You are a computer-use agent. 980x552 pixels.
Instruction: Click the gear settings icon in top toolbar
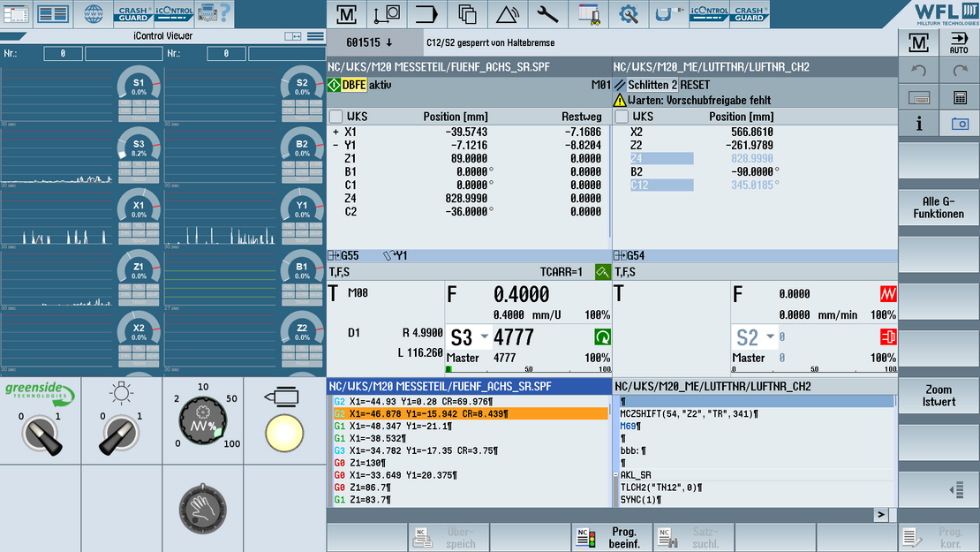coord(629,14)
